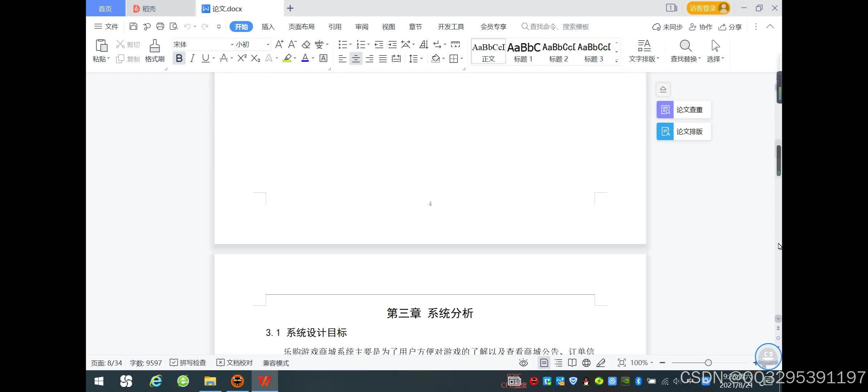
Task: Click the Redo arrow icon
Action: click(205, 26)
